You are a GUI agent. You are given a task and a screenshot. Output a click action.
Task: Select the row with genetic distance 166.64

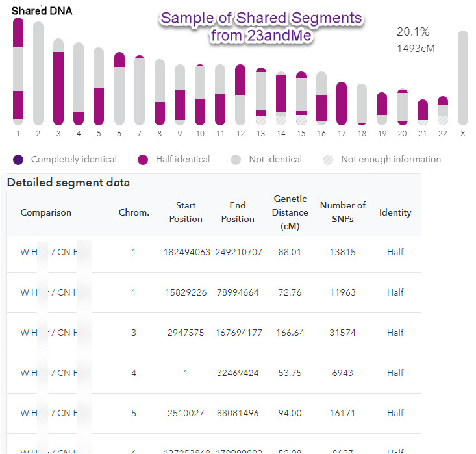214,333
